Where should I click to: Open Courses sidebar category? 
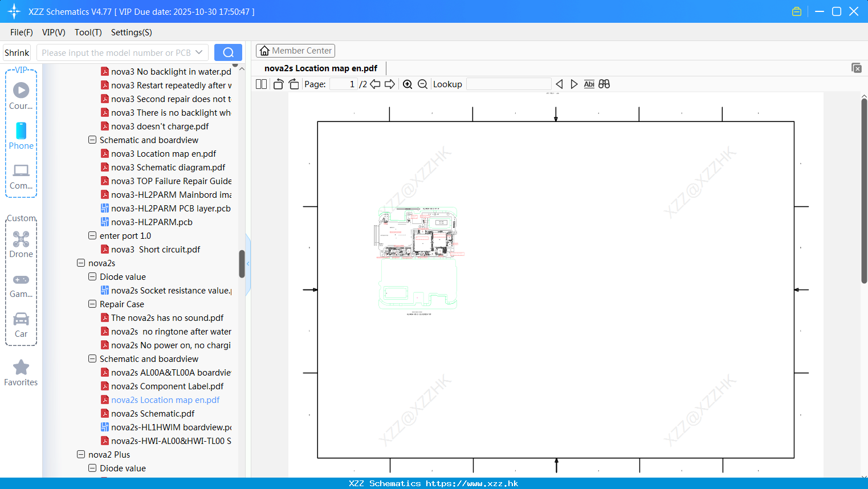point(21,96)
